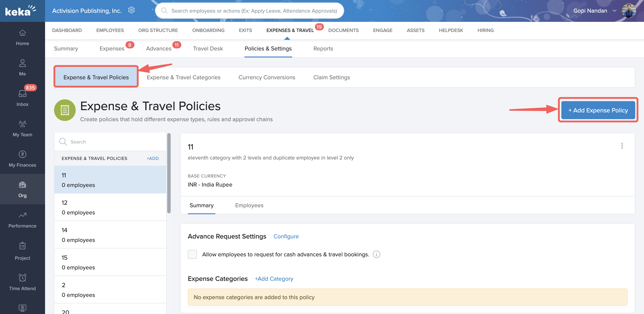This screenshot has height=314, width=644.
Task: Click the Add Expense Policy button
Action: (x=598, y=110)
